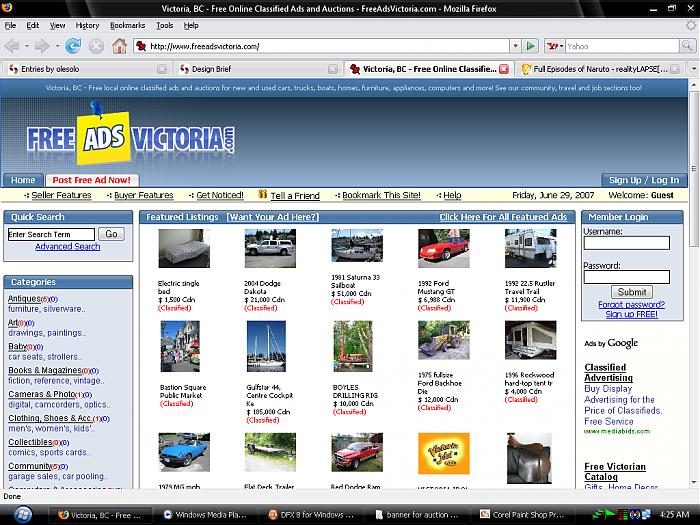Click Forgot password? link
Image resolution: width=700 pixels, height=525 pixels.
[631, 304]
